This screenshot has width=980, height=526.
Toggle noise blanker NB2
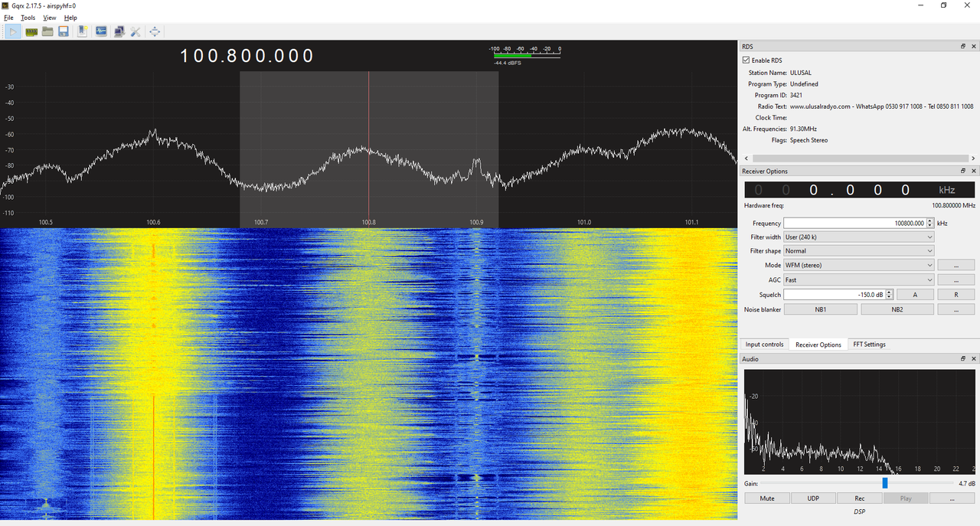click(897, 309)
